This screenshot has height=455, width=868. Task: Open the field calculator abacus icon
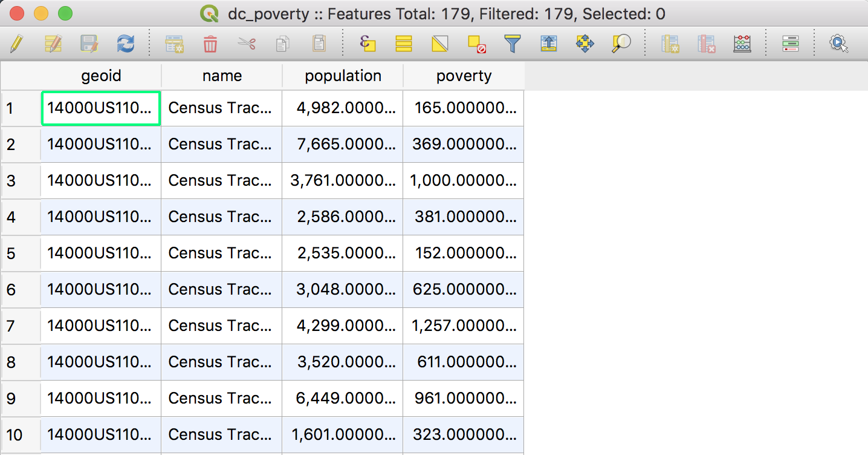click(x=742, y=44)
